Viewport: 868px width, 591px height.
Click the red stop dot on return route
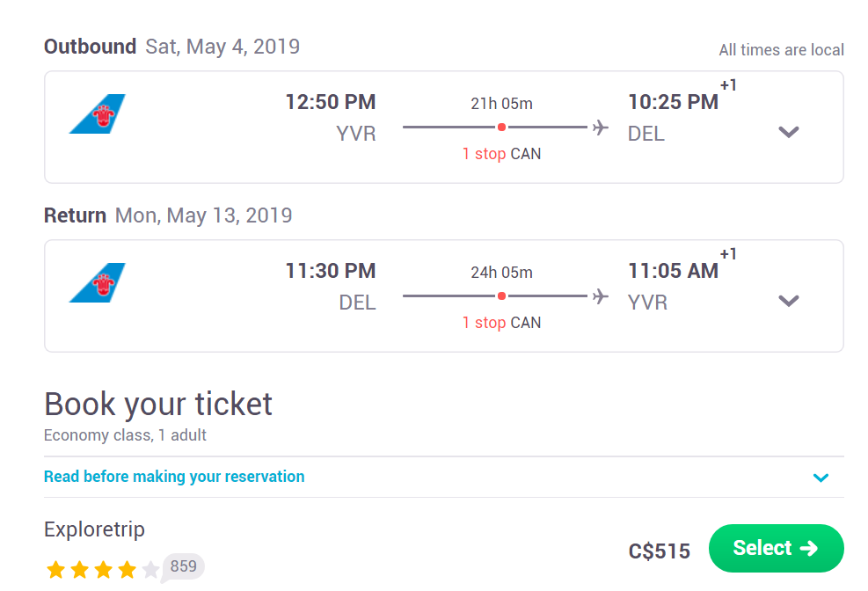tap(501, 296)
